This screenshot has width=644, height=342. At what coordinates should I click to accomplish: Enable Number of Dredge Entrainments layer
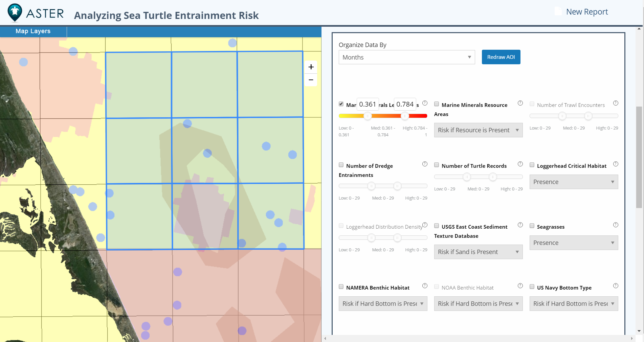point(341,165)
